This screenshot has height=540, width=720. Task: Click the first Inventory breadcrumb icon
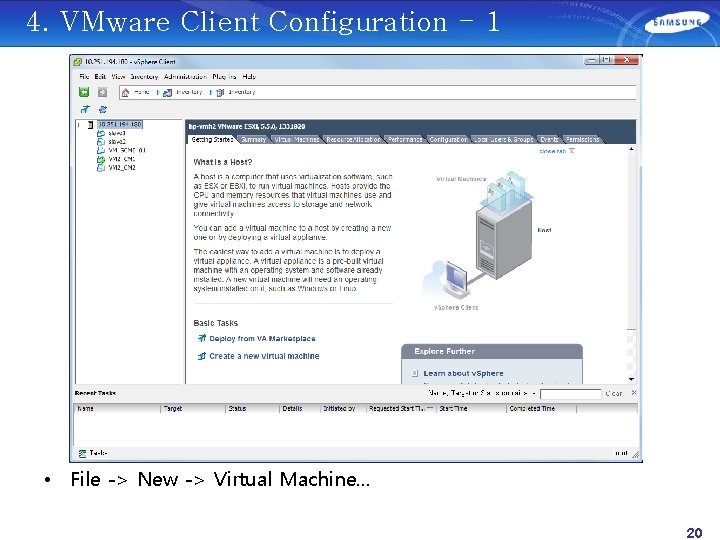[168, 92]
